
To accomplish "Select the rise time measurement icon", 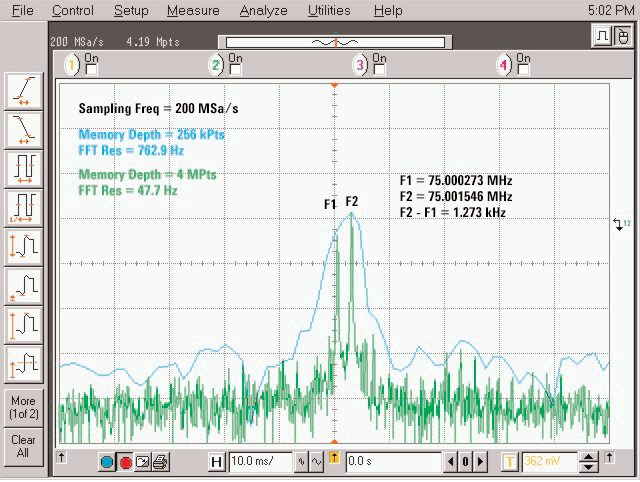I will coord(24,91).
